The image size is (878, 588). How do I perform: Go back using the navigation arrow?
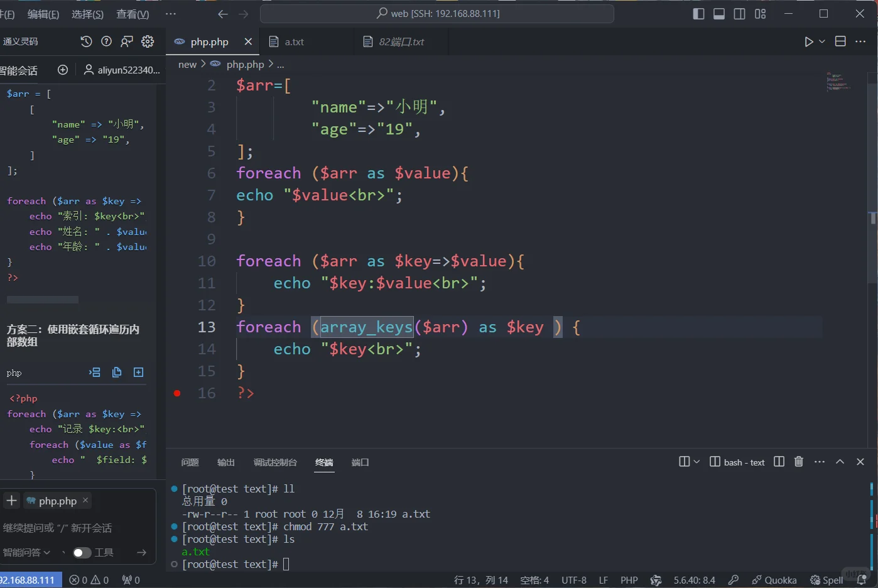click(x=223, y=14)
